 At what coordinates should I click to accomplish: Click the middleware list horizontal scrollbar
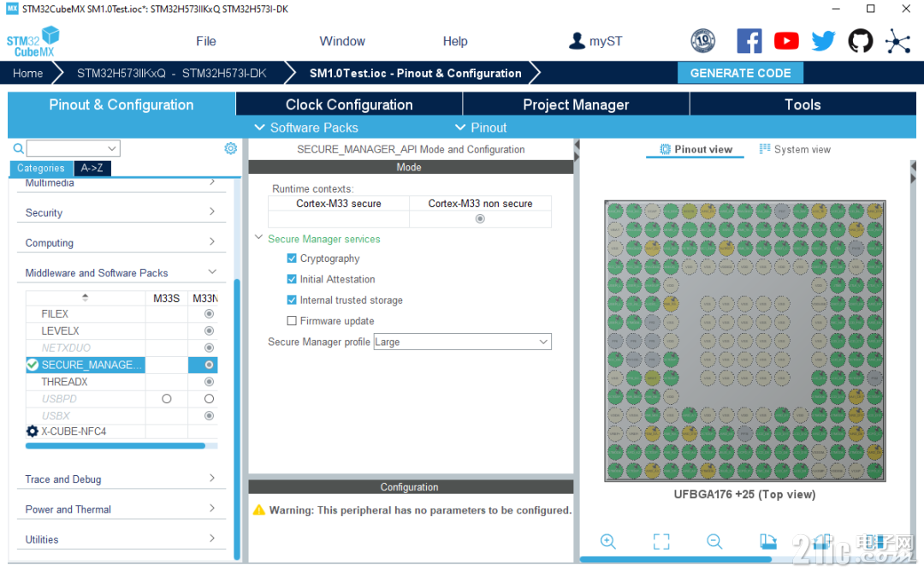115,446
